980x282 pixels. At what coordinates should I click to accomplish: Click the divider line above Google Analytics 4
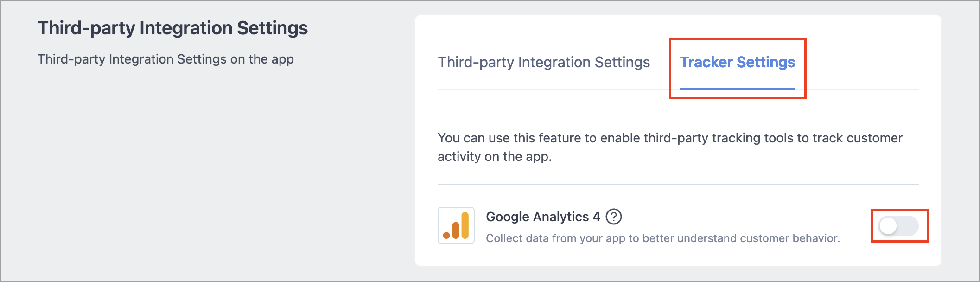tap(678, 185)
